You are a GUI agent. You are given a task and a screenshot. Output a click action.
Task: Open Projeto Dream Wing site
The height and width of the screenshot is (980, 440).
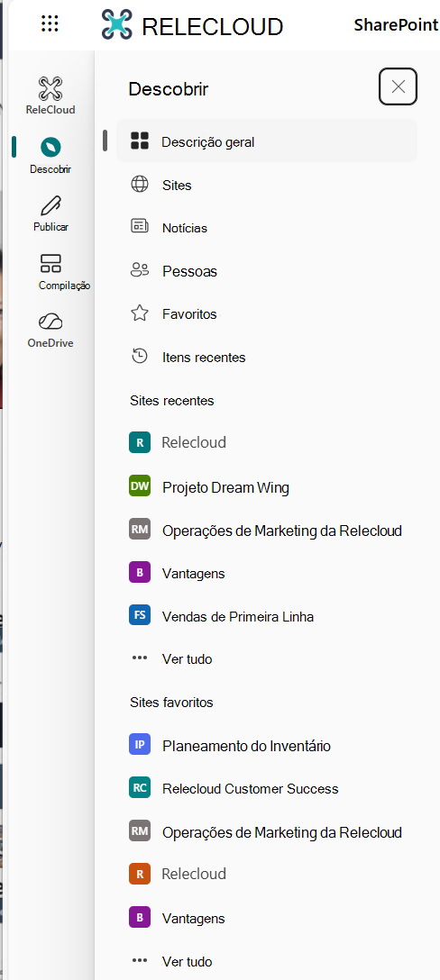pyautogui.click(x=267, y=487)
